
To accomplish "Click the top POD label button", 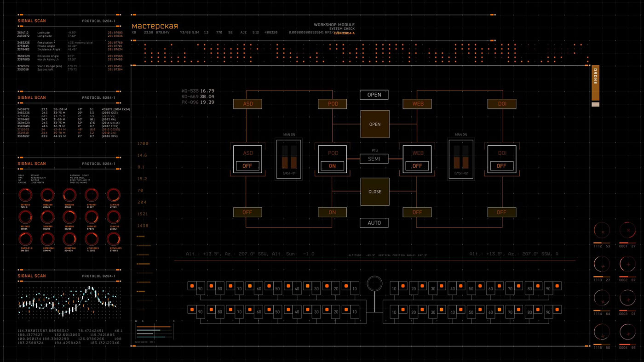I will click(333, 104).
